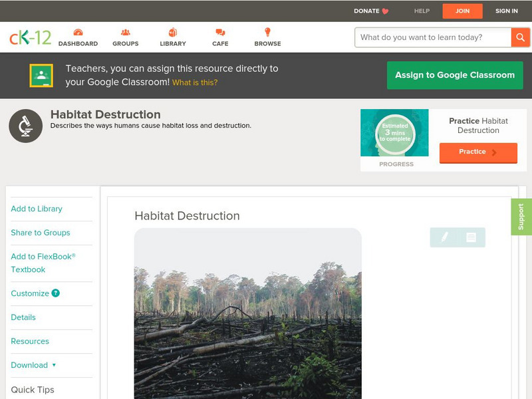532x399 pixels.
Task: Click Sign In at the top
Action: click(506, 11)
